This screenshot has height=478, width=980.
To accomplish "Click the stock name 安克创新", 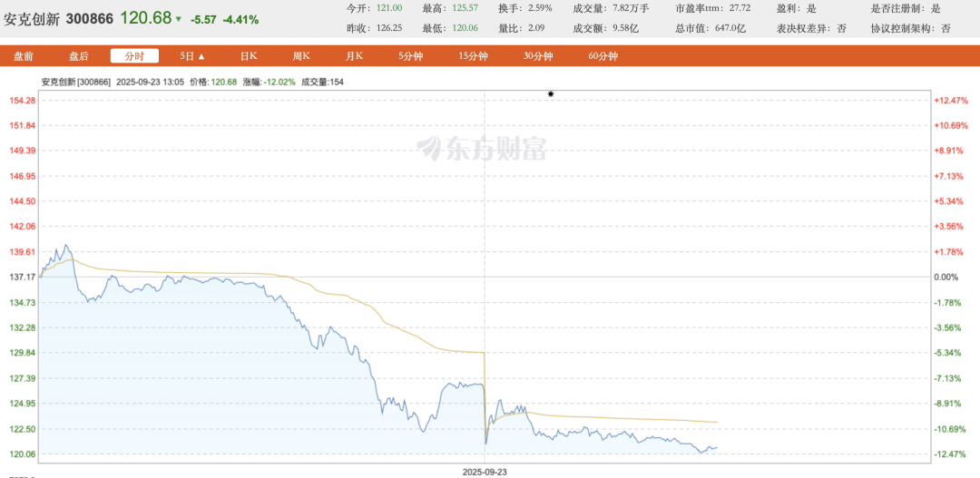I will (x=32, y=19).
